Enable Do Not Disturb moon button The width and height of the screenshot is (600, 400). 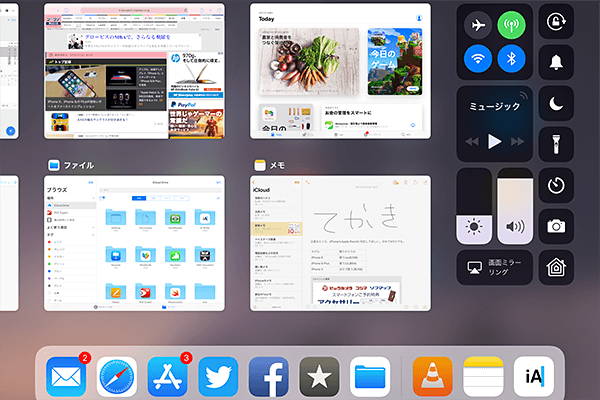coord(556,103)
